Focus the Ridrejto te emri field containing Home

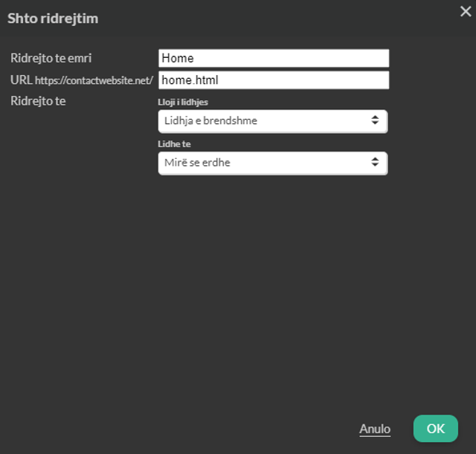(274, 58)
